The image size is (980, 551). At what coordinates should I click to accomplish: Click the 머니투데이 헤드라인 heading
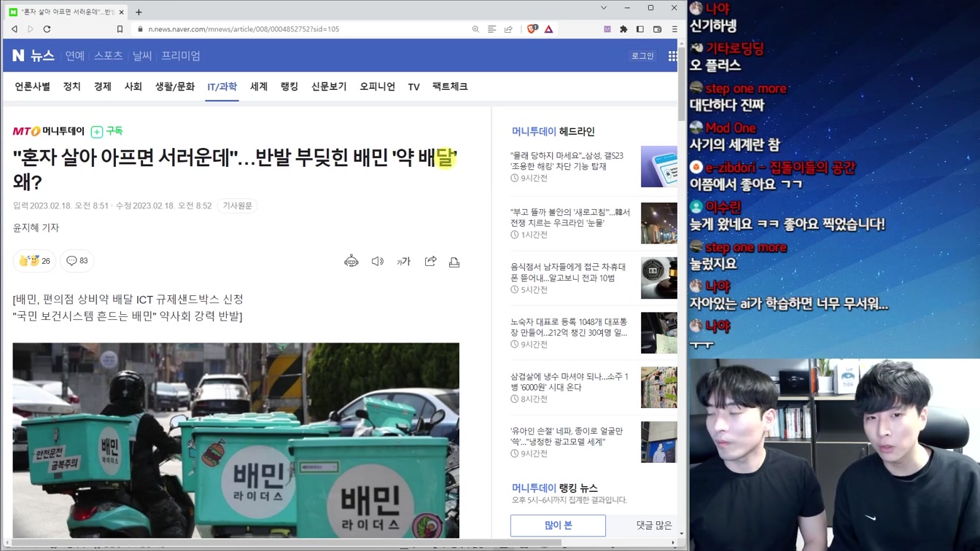(x=553, y=131)
